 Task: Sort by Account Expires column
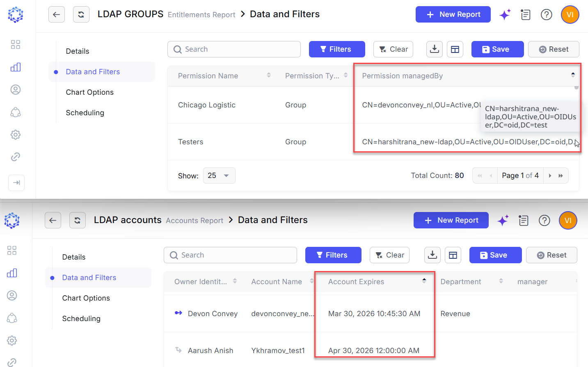tap(424, 281)
